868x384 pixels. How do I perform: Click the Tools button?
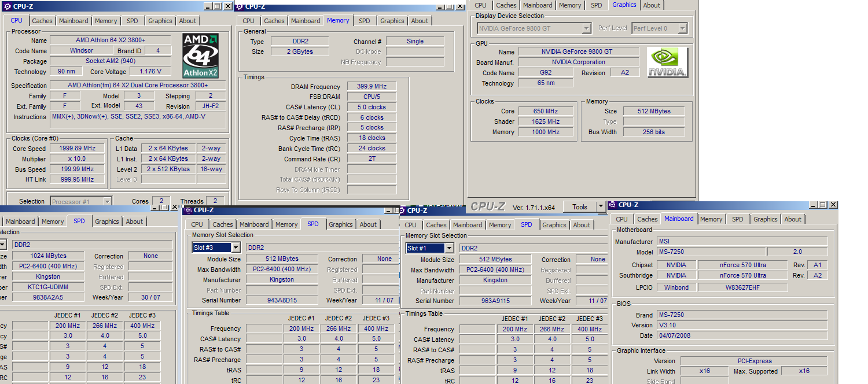580,206
